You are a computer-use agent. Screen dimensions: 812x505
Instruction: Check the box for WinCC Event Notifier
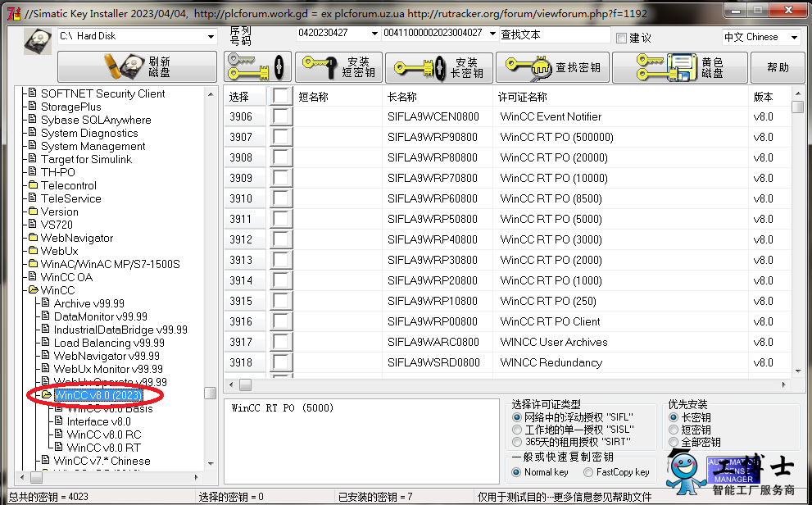(x=280, y=116)
